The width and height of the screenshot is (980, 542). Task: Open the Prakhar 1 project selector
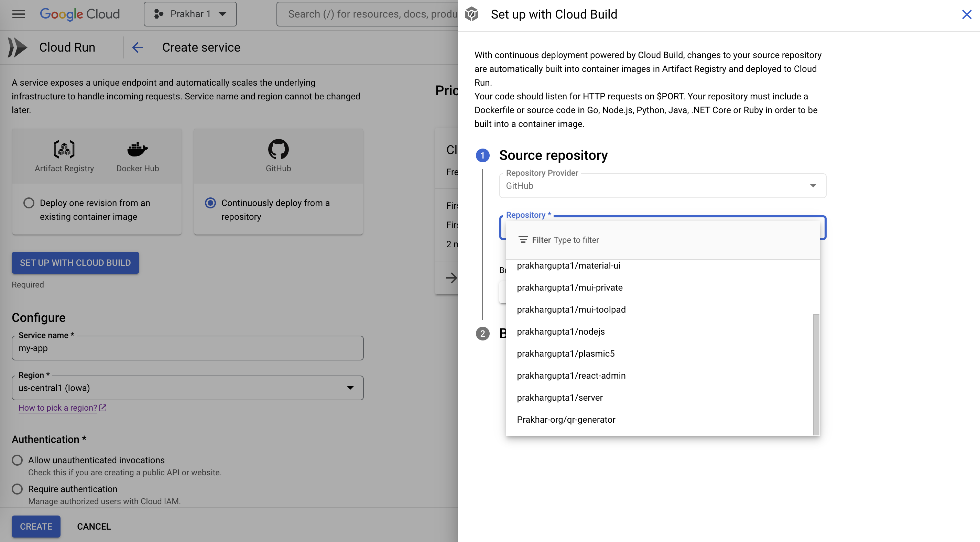(x=190, y=14)
